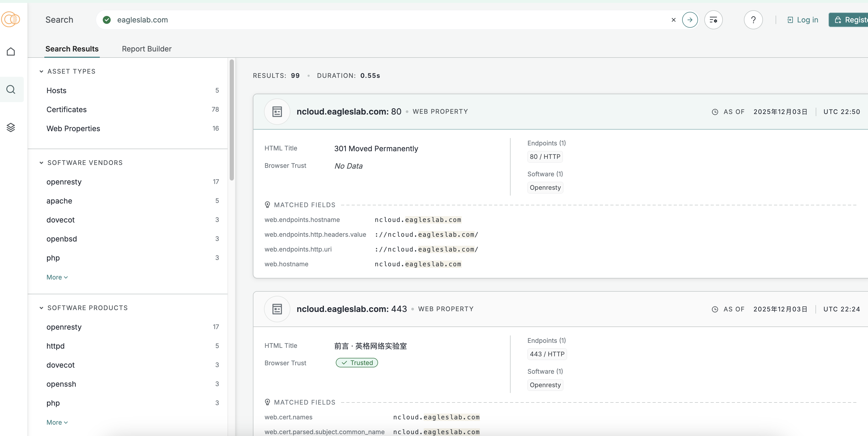Open the query settings filter icon
This screenshot has height=436, width=868.
(713, 20)
